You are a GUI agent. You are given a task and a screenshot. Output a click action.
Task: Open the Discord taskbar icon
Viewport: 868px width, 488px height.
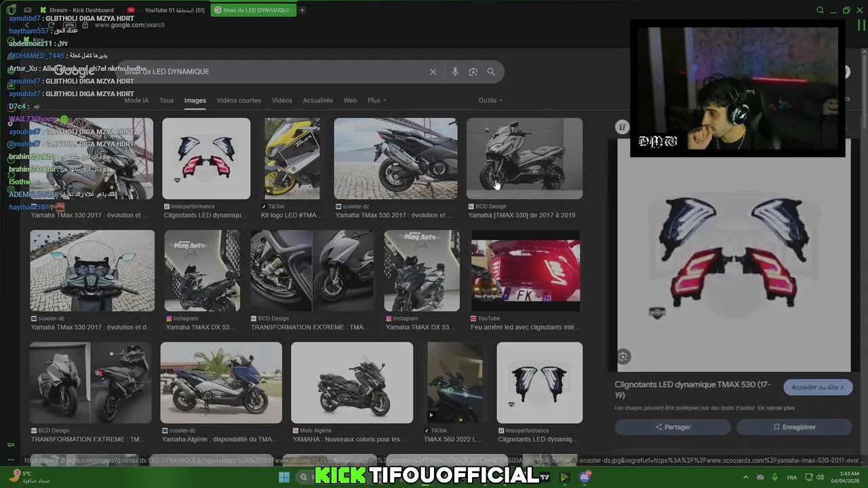(x=585, y=477)
